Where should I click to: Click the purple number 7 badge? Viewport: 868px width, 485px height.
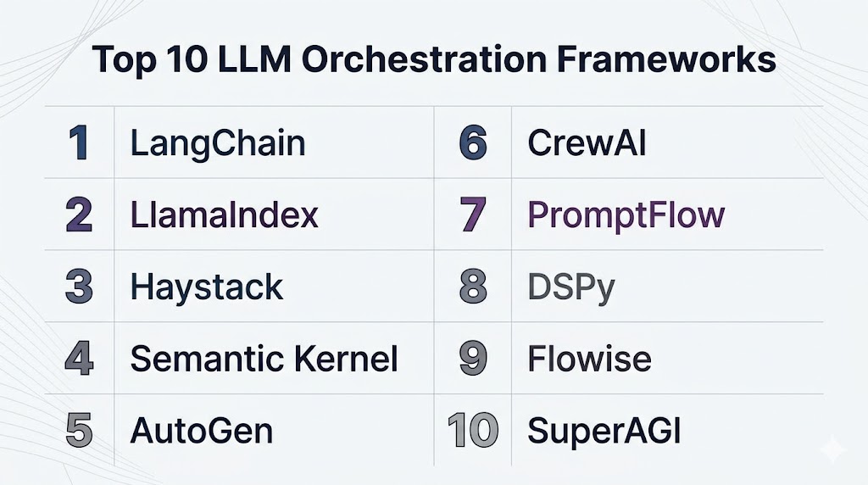pos(473,215)
